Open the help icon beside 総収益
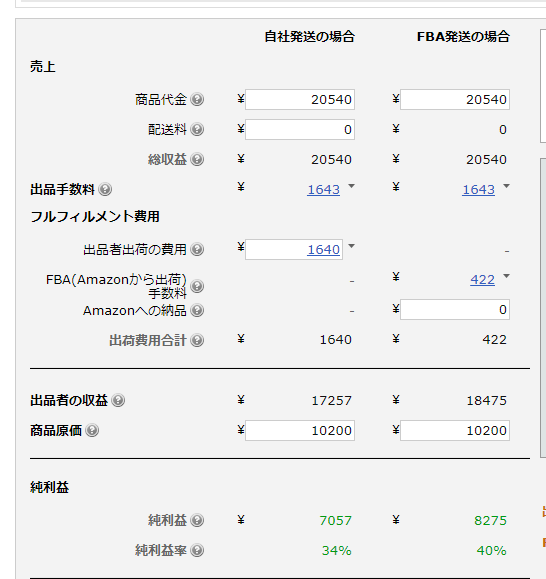The height and width of the screenshot is (579, 546). pyautogui.click(x=197, y=159)
